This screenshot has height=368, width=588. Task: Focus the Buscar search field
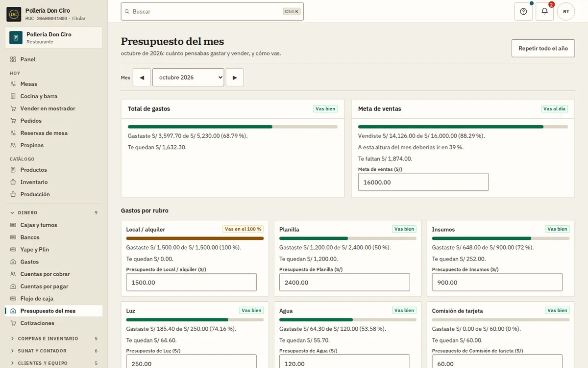tap(212, 11)
